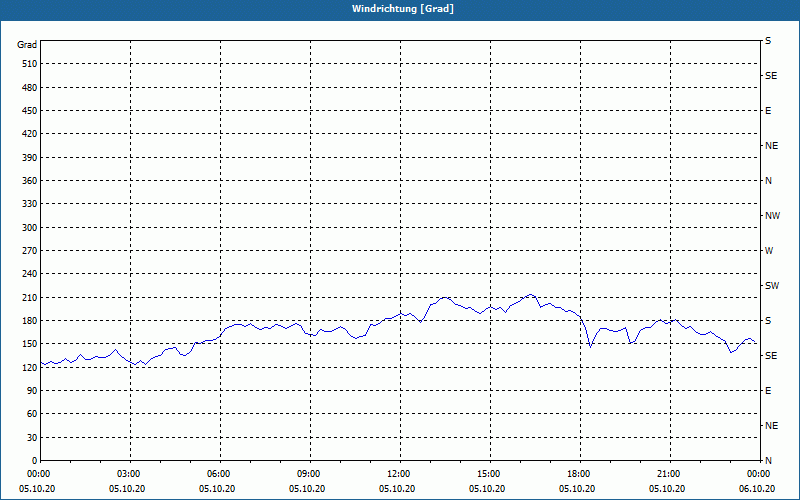The image size is (800, 500).
Task: Select the 0 y-axis value
Action: pos(34,461)
